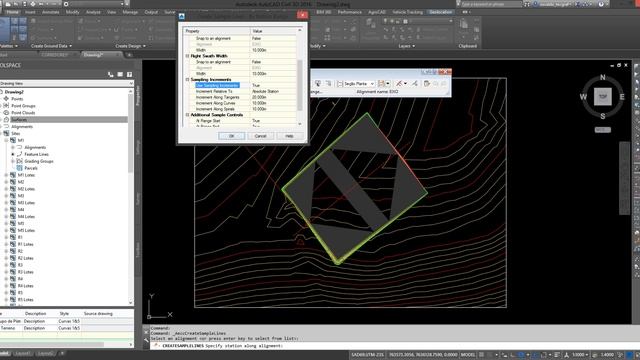Click the edit group defaults icon in Sample Line Tools
640x360 pixels.
pyautogui.click(x=328, y=84)
